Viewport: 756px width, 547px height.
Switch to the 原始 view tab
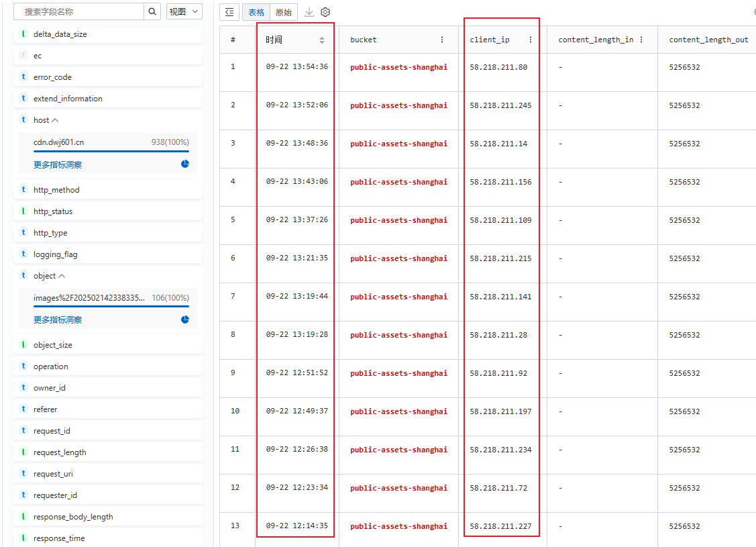coord(284,12)
